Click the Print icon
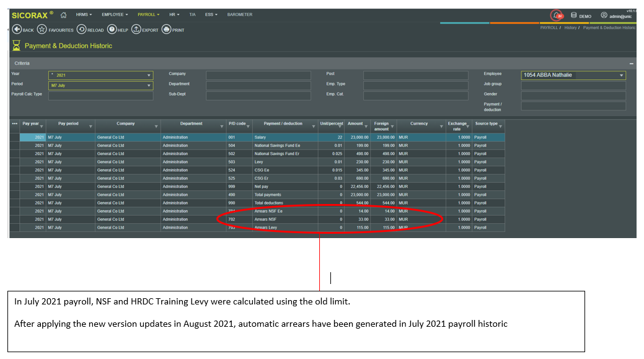 tap(166, 29)
